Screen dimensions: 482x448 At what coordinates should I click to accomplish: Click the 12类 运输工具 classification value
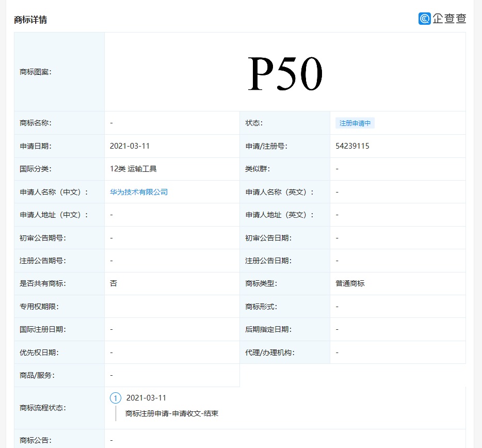134,169
